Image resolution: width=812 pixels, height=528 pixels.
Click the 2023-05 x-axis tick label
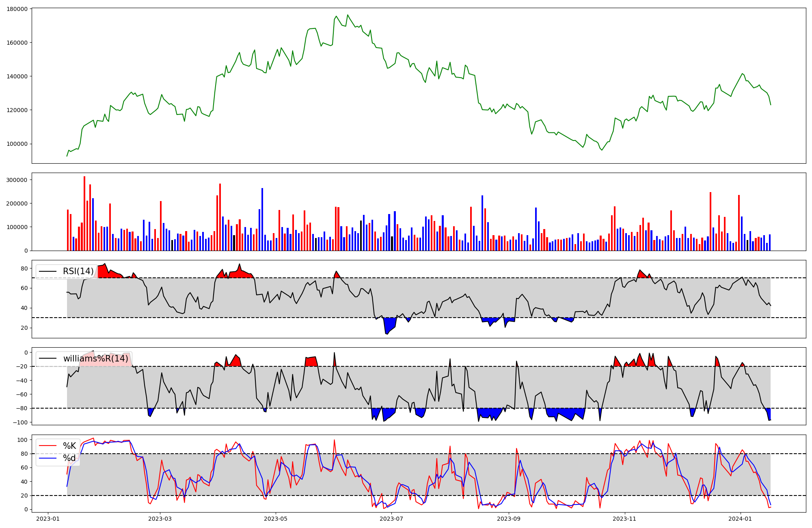[x=276, y=519]
